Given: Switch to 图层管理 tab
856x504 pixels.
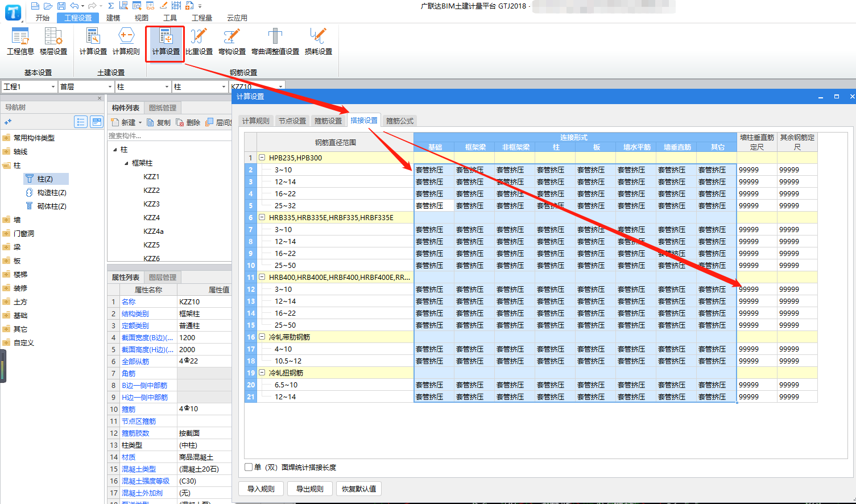Looking at the screenshot, I should point(163,277).
